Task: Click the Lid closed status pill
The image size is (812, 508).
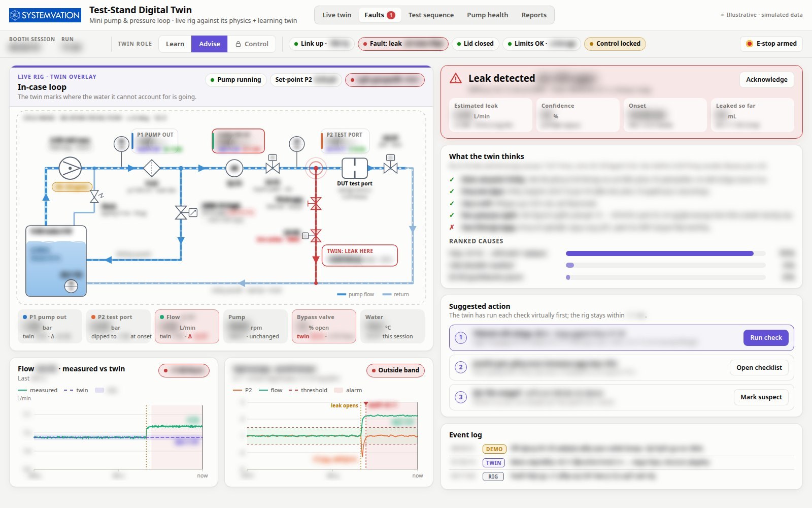Action: click(x=476, y=44)
